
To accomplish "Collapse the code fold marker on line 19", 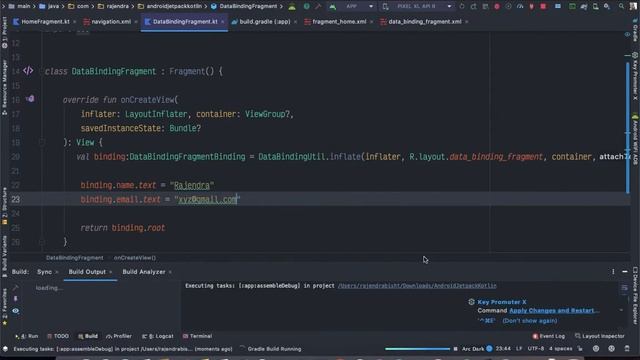I will coord(42,142).
